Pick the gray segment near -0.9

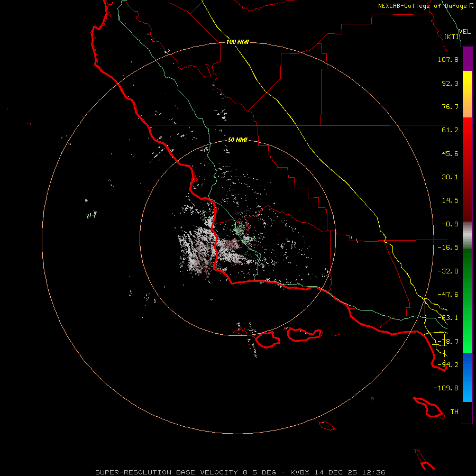tap(467, 235)
